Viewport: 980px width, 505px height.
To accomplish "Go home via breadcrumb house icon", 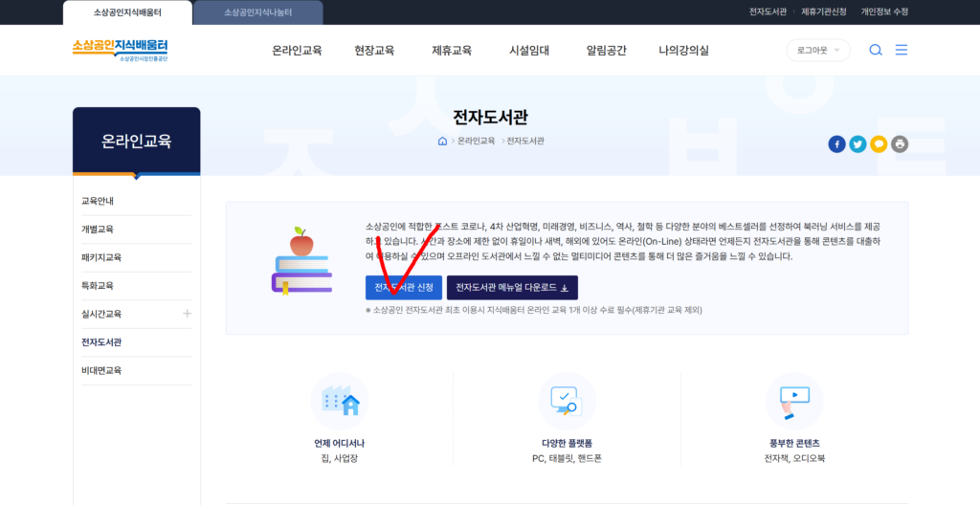I will (442, 142).
